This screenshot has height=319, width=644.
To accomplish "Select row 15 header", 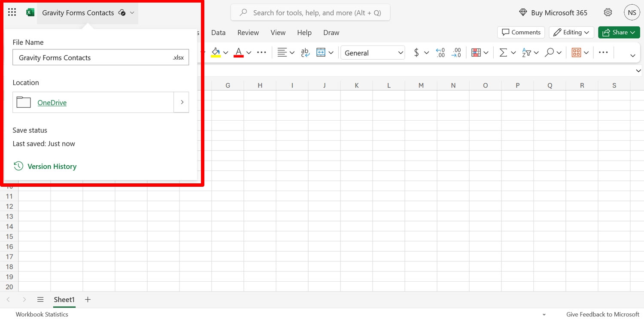I will coord(9,237).
